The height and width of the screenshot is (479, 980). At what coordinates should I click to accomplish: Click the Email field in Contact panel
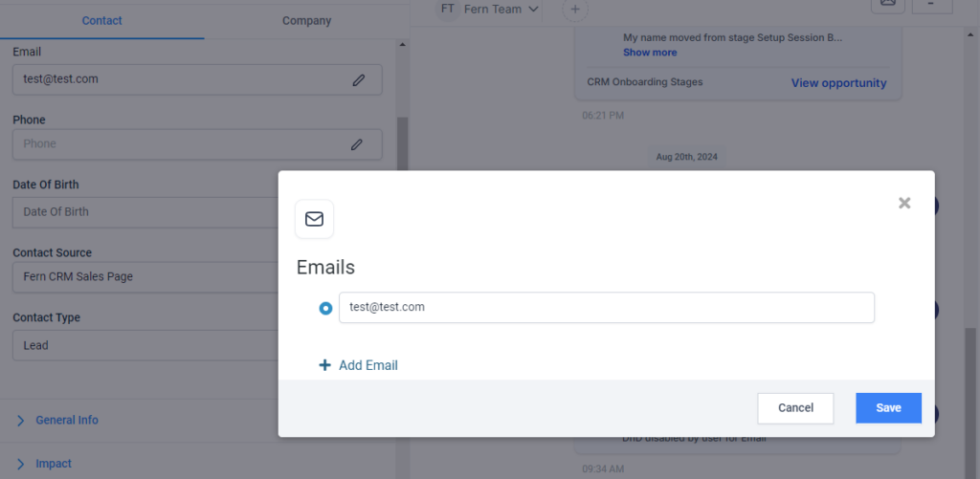point(197,80)
